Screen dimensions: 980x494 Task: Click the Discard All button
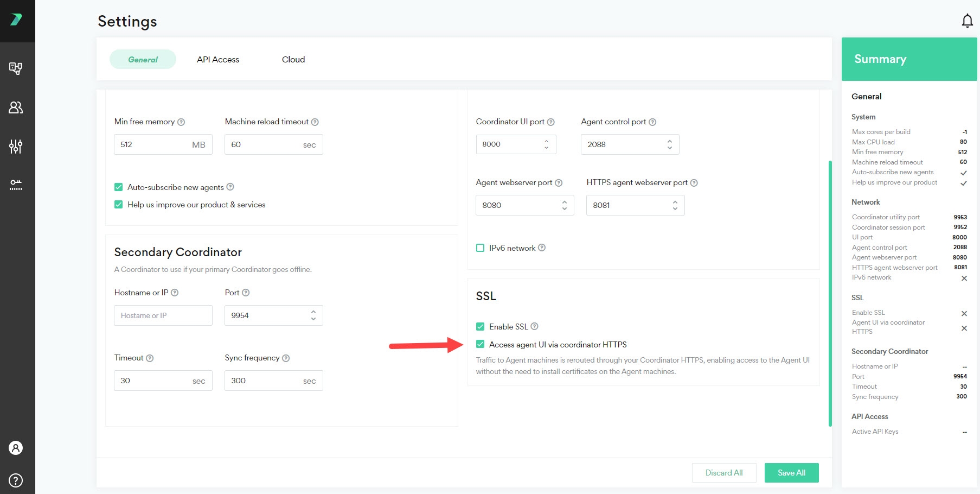click(723, 473)
